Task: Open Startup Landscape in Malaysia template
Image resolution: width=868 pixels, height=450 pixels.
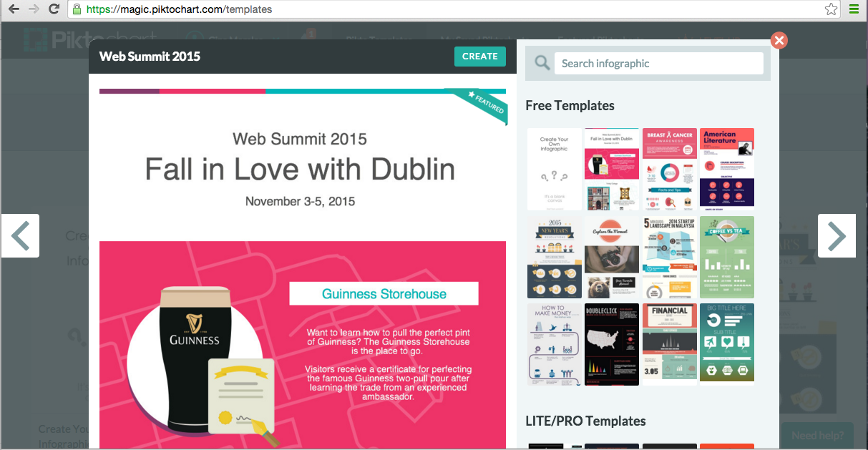Action: click(670, 257)
